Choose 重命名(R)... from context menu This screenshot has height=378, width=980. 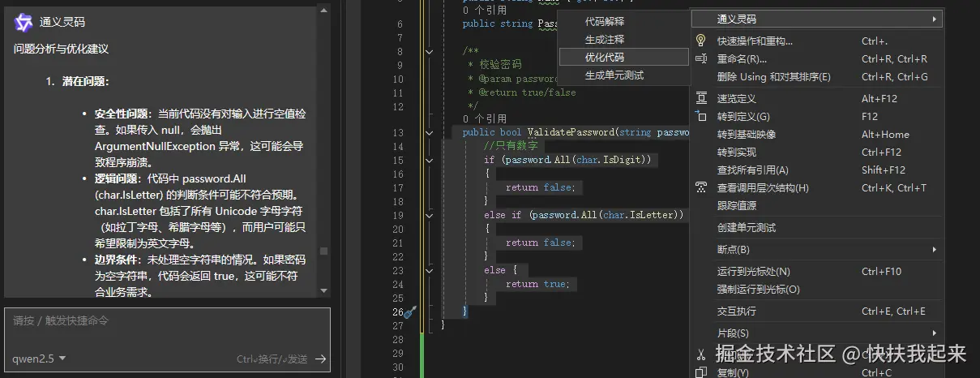point(817,59)
